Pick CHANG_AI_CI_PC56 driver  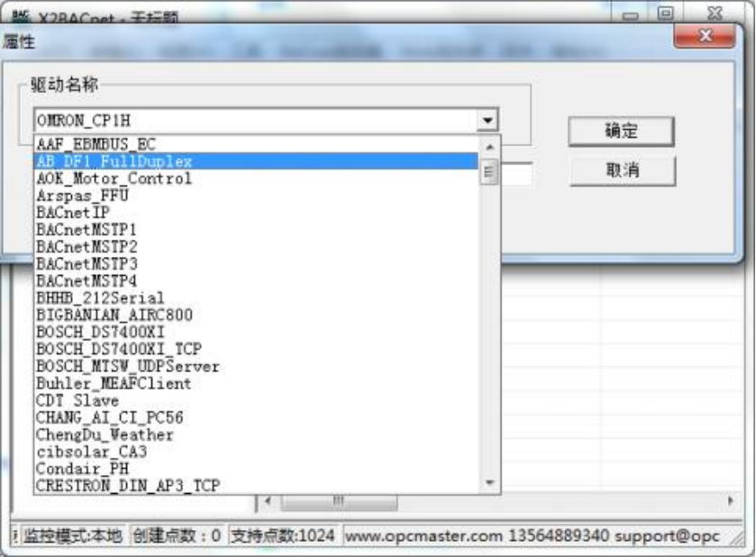click(x=256, y=417)
